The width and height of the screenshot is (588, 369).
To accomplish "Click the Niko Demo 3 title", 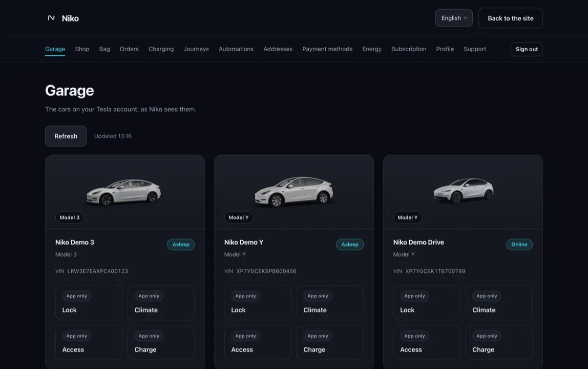I will (x=75, y=242).
